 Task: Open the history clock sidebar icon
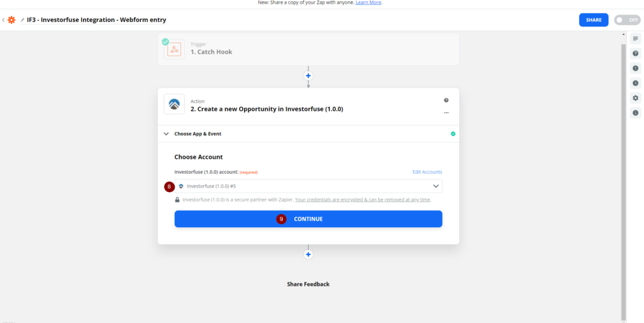pos(635,83)
